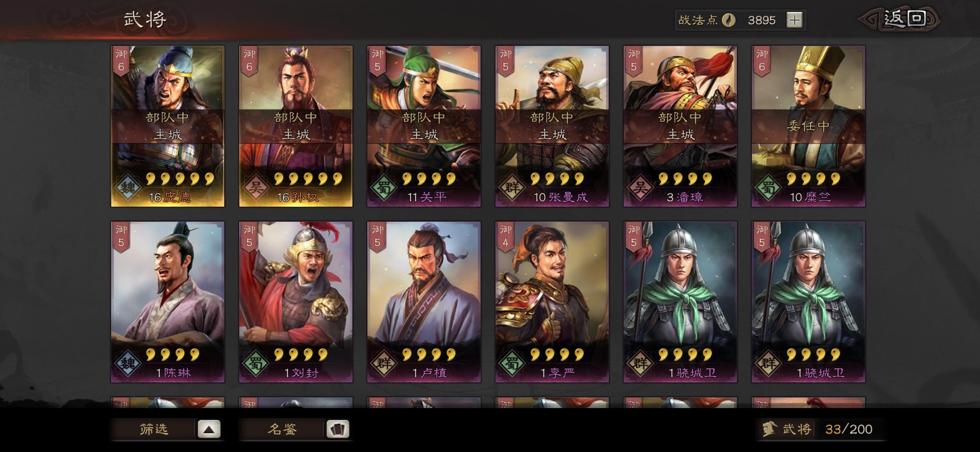Select the 李严 general card
Image resolution: width=980 pixels, height=452 pixels.
click(x=552, y=302)
